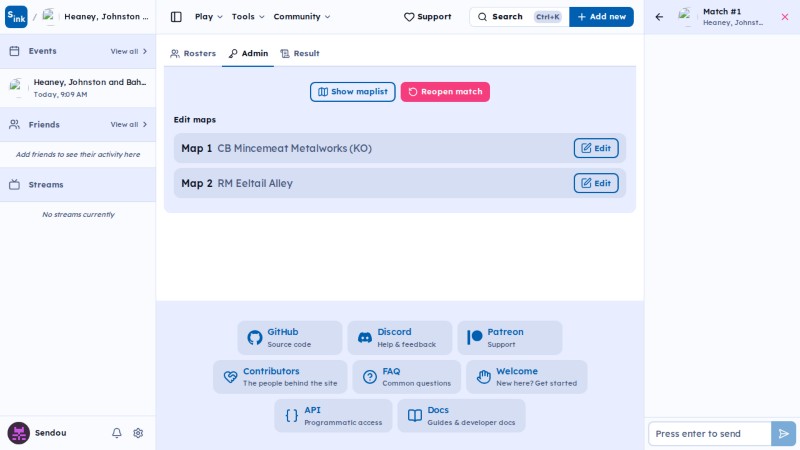Go back using the chat arrow icon
Image resolution: width=800 pixels, height=450 pixels.
click(659, 17)
